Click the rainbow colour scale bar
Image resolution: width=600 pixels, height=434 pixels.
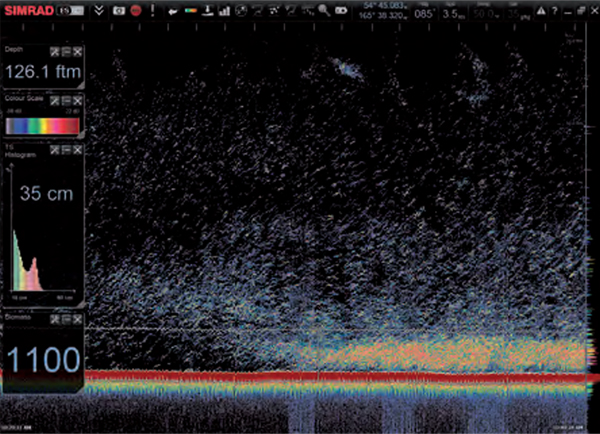pyautogui.click(x=42, y=125)
